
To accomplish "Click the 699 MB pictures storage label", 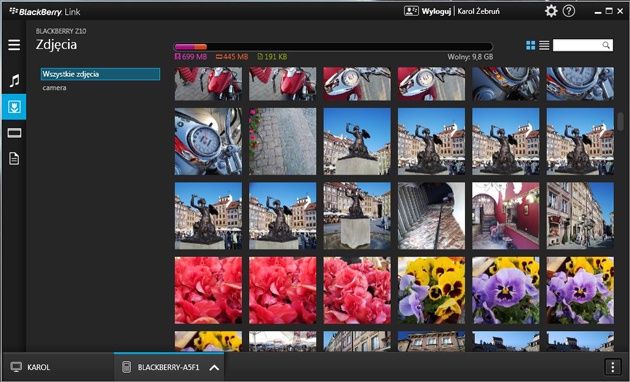I will point(191,57).
